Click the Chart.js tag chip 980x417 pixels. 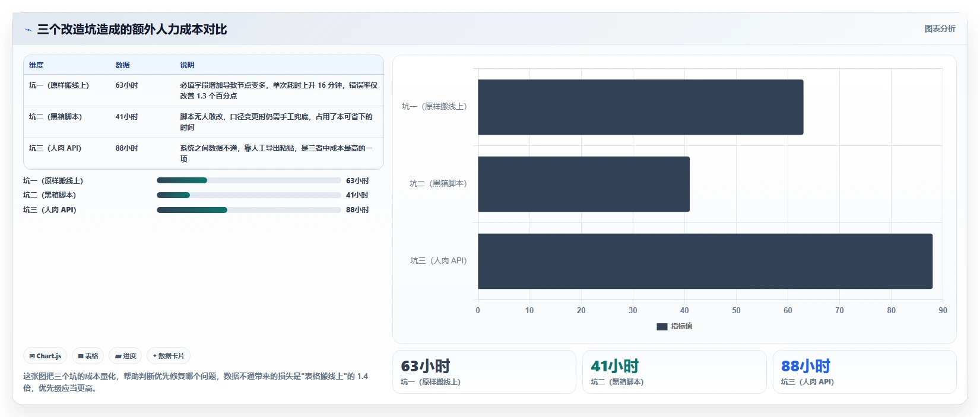pyautogui.click(x=45, y=356)
